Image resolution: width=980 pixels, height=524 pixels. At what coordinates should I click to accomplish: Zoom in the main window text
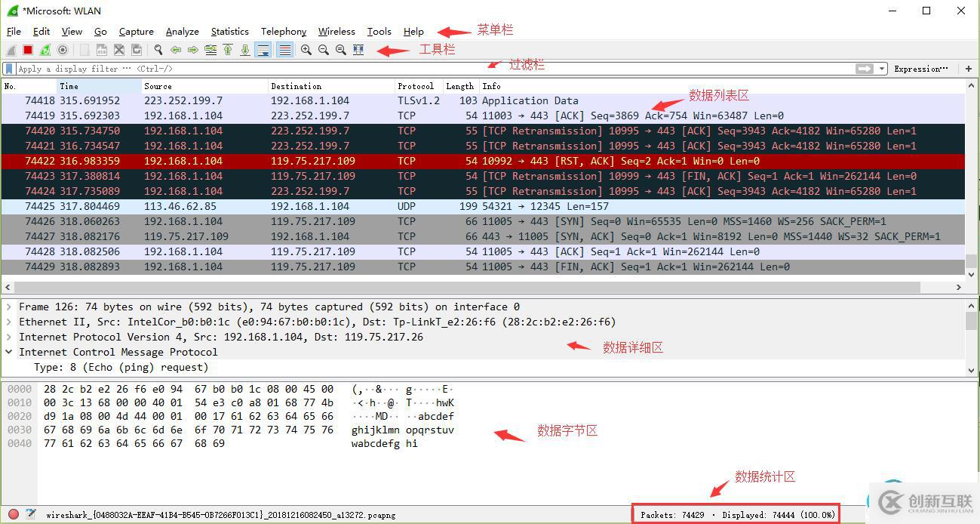[x=306, y=50]
